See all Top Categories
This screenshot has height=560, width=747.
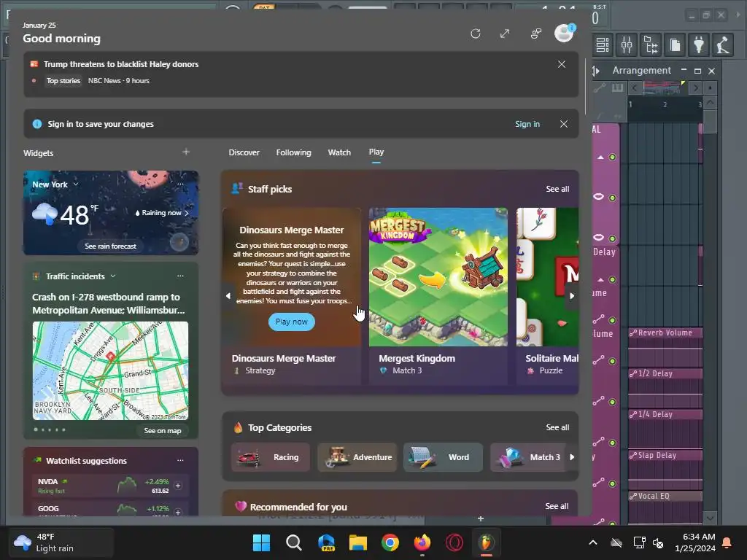pos(557,427)
